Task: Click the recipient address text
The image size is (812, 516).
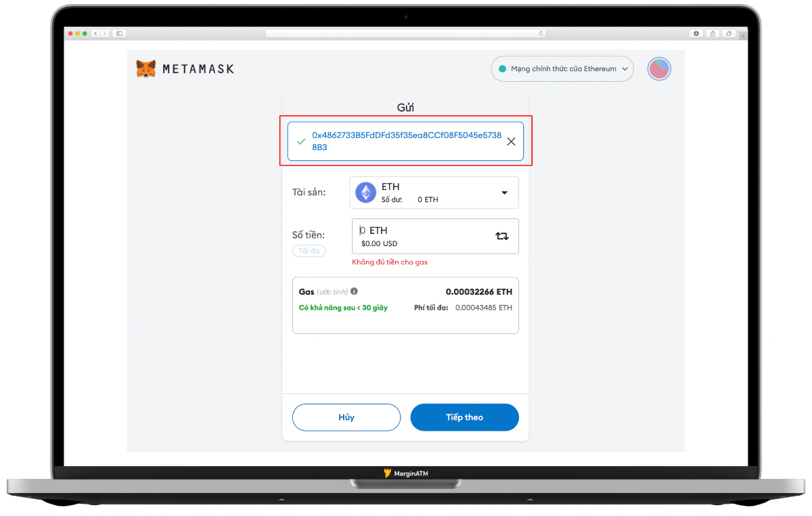Action: [407, 141]
